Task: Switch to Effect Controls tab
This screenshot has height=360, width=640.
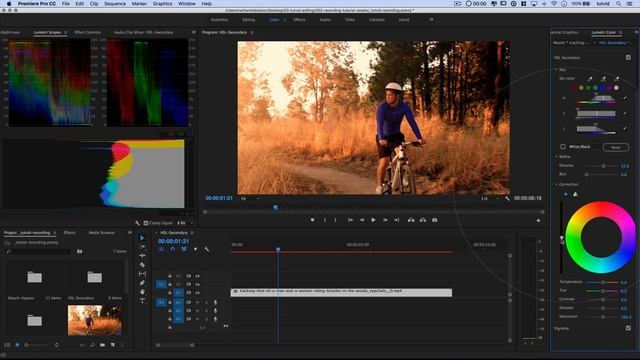Action: [x=87, y=32]
